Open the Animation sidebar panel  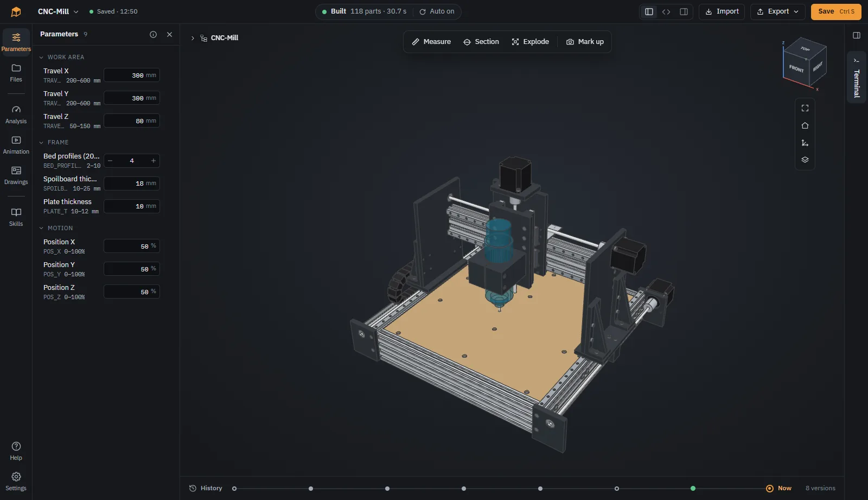[x=16, y=145]
